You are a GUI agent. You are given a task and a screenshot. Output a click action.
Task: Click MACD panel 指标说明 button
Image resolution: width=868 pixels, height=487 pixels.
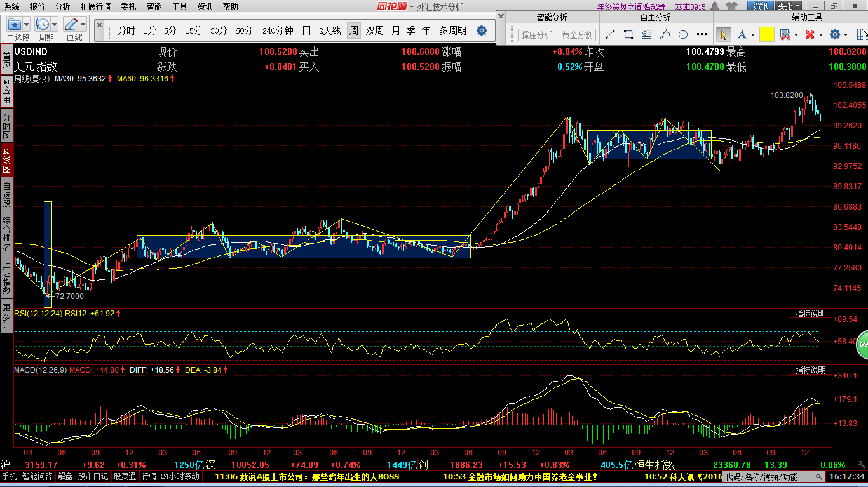pos(810,370)
